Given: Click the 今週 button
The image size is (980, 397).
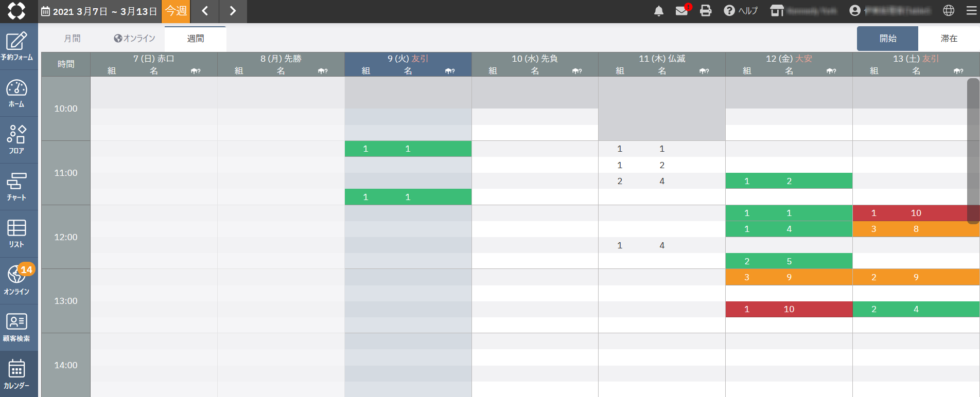Looking at the screenshot, I should click(176, 11).
